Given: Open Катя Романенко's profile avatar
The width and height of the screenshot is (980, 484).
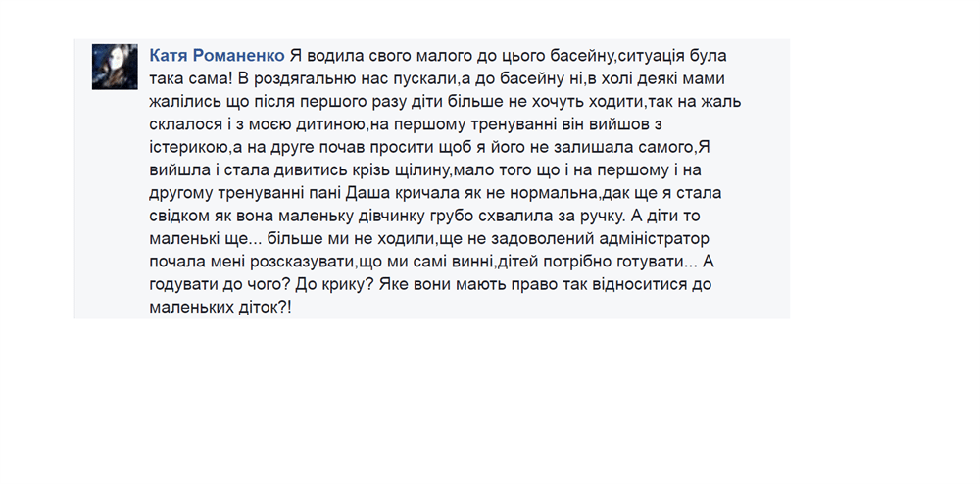Looking at the screenshot, I should coord(115,67).
